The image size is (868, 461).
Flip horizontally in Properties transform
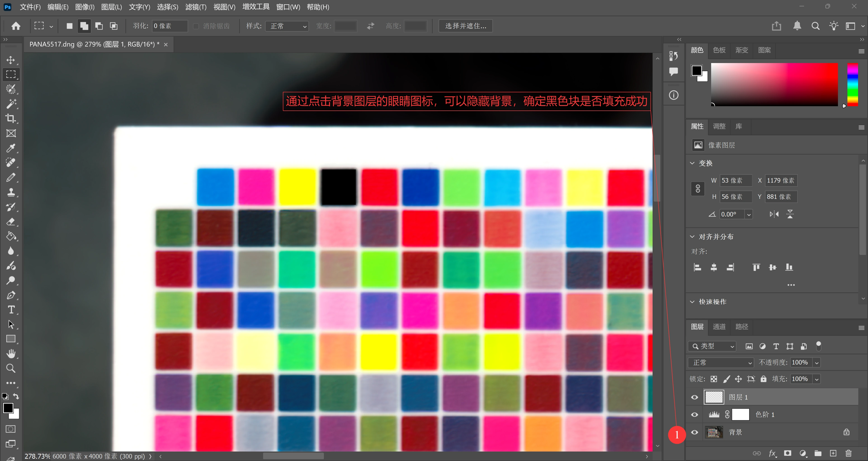(774, 214)
